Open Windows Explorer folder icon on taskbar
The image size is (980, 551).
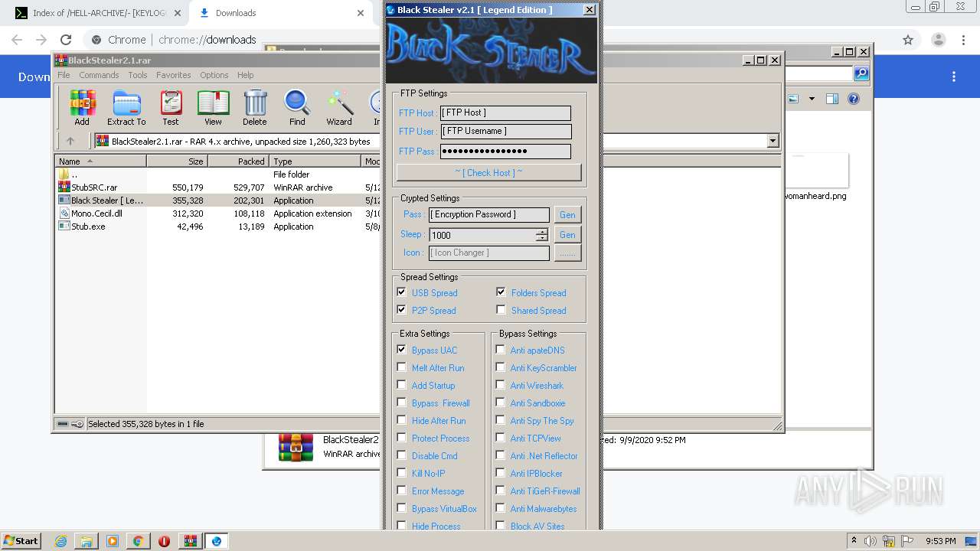coord(87,541)
